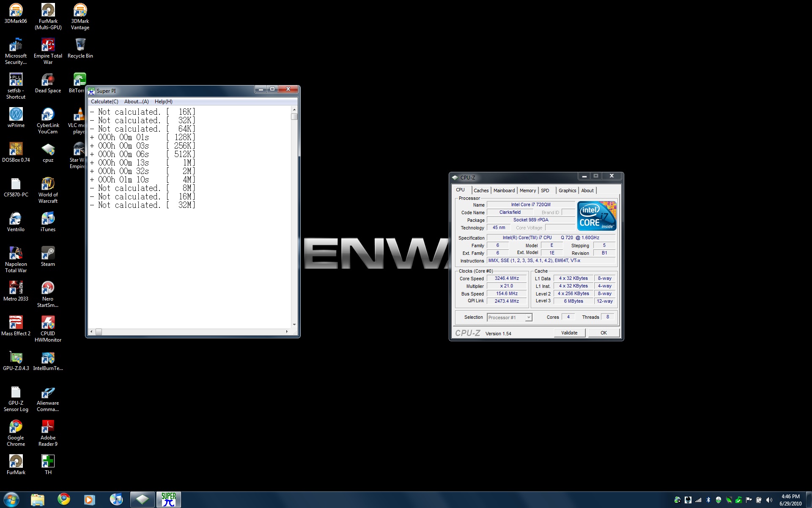Launch Empire Total War shortcut
Image resolution: width=812 pixels, height=508 pixels.
(48, 51)
